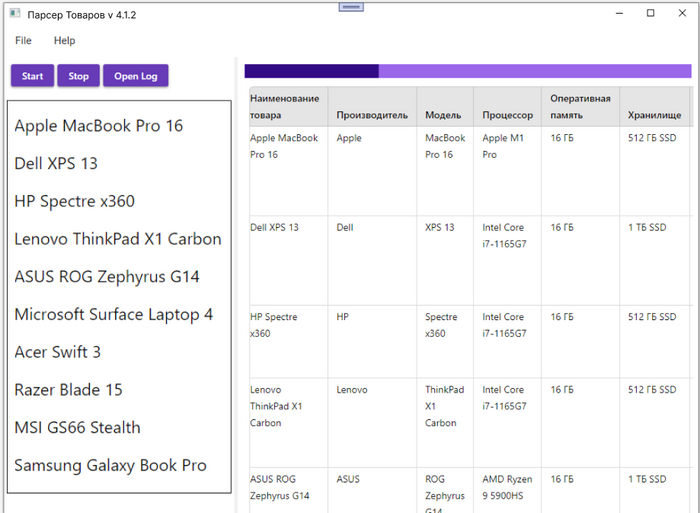Click MSI GS66 Stealth in list
Viewport: 700px width, 513px height.
point(77,428)
